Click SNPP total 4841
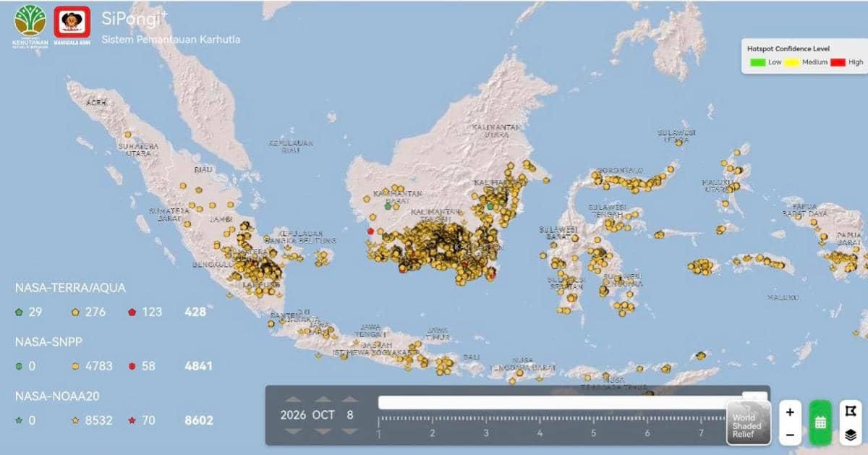Image resolution: width=868 pixels, height=455 pixels. pos(198,366)
